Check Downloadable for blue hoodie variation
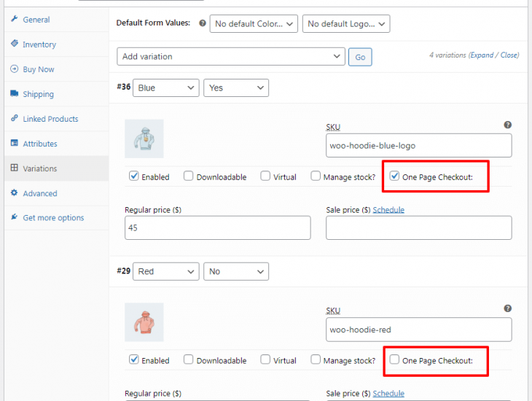The height and width of the screenshot is (401, 532). (x=188, y=176)
